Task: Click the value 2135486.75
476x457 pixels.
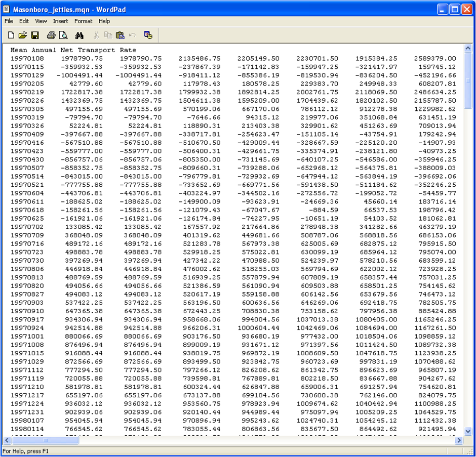Action: click(x=200, y=58)
